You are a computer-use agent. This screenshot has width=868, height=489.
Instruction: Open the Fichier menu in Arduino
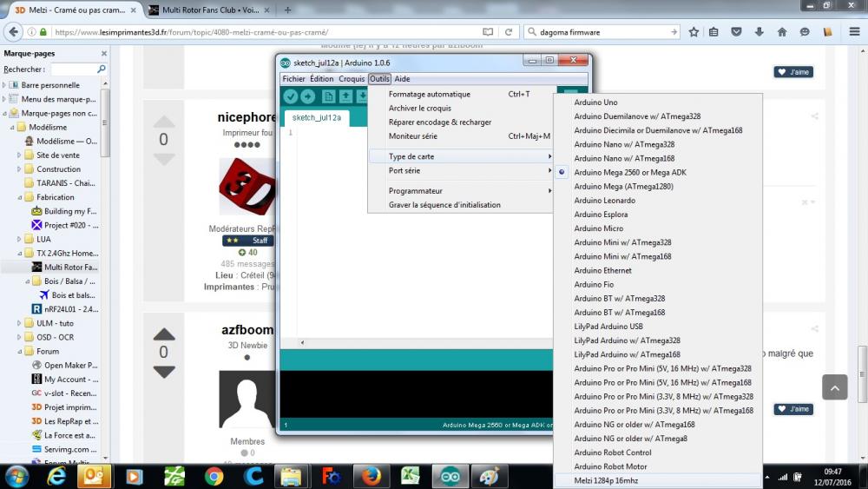(293, 79)
